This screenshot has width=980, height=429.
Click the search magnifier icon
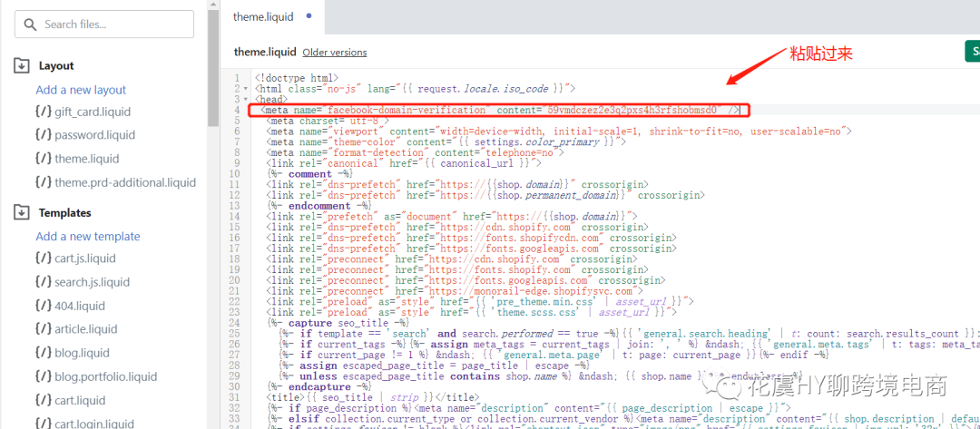pyautogui.click(x=31, y=24)
